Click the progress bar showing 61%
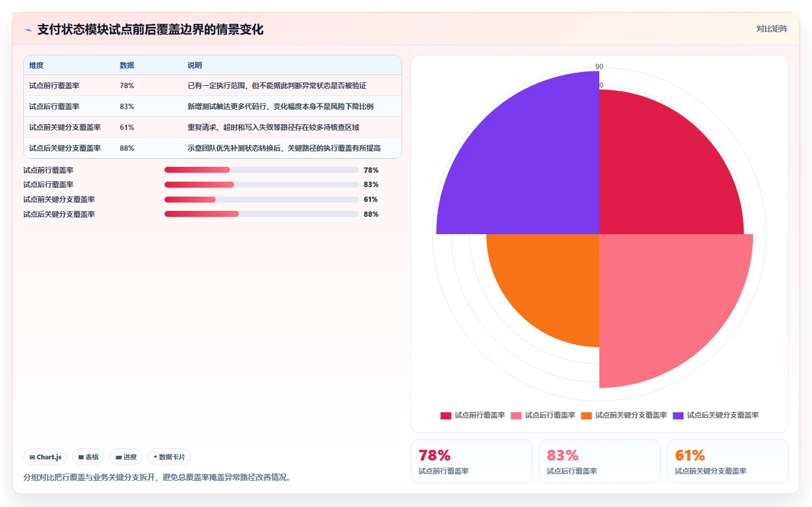The image size is (812, 507). tap(262, 200)
